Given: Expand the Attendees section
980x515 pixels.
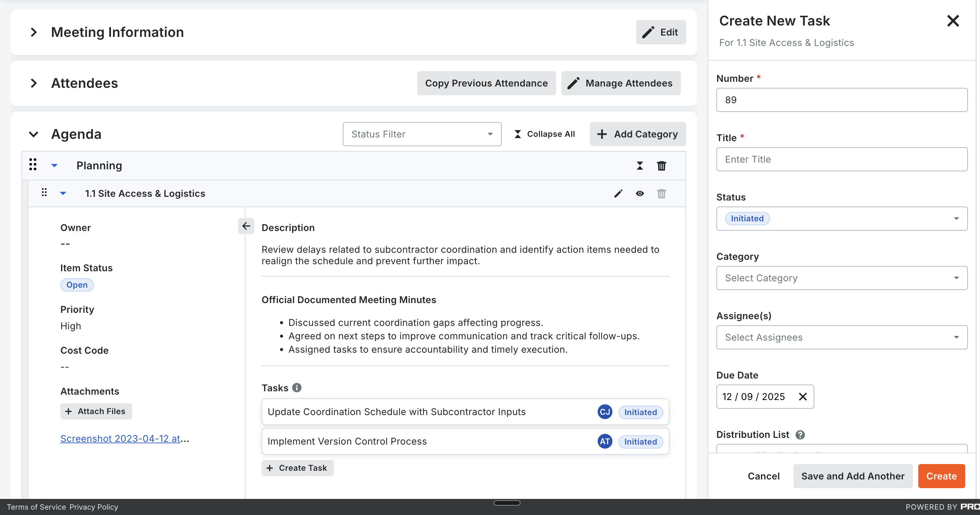Looking at the screenshot, I should pyautogui.click(x=34, y=83).
